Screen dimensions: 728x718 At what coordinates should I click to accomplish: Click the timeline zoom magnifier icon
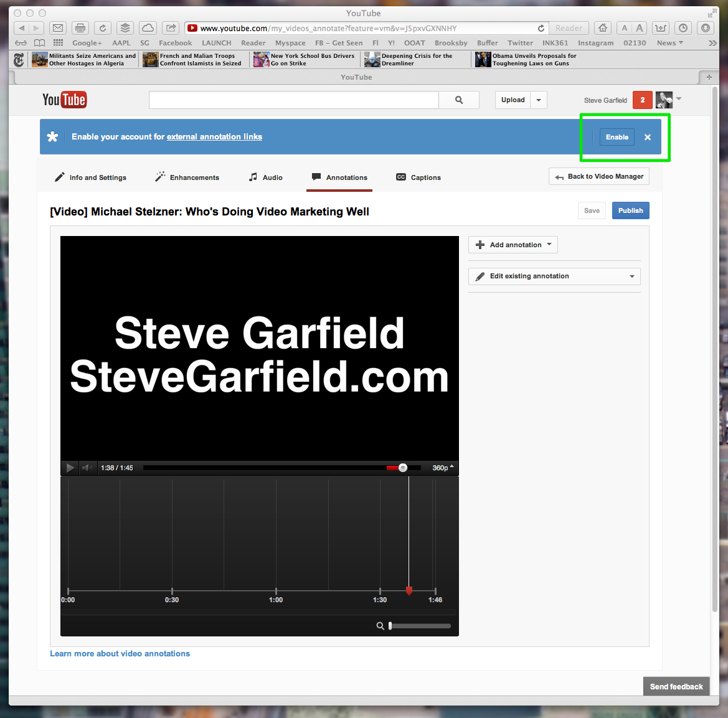(381, 626)
